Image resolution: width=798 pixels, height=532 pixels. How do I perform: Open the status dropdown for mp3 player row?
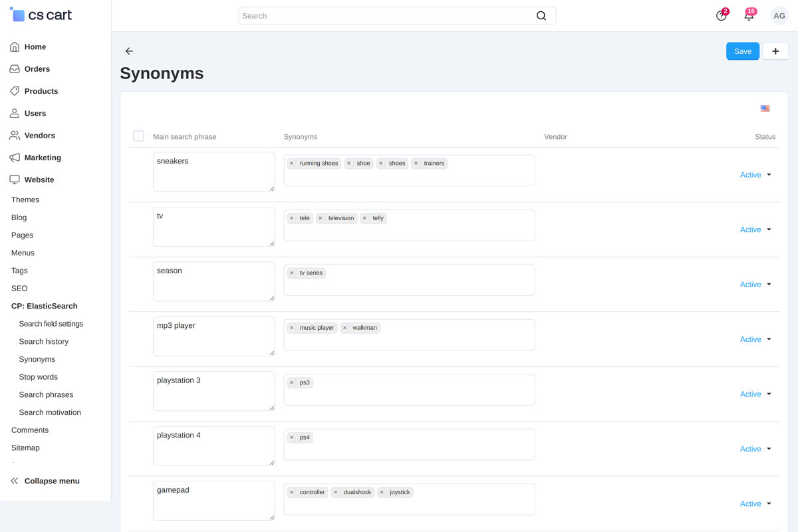[x=756, y=339]
